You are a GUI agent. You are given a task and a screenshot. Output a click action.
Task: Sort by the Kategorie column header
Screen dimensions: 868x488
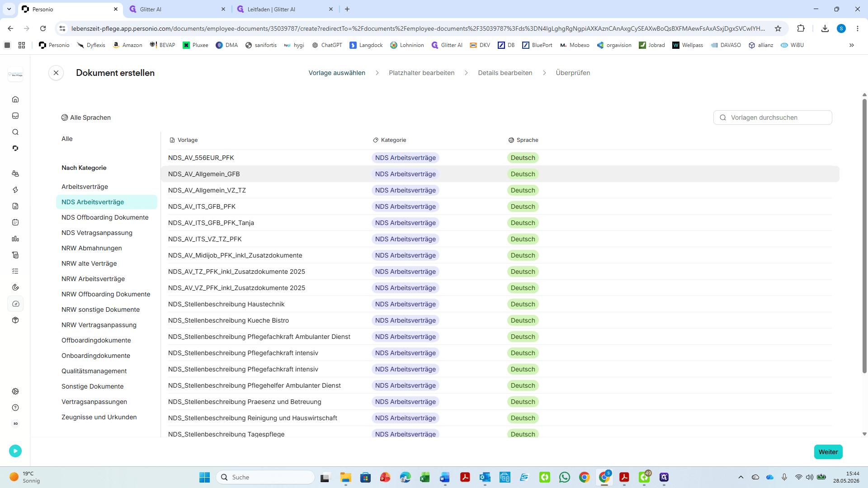[389, 140]
